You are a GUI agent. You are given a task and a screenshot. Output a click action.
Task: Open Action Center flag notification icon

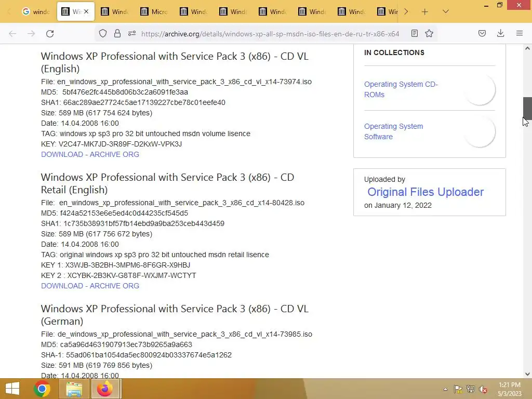[458, 389]
